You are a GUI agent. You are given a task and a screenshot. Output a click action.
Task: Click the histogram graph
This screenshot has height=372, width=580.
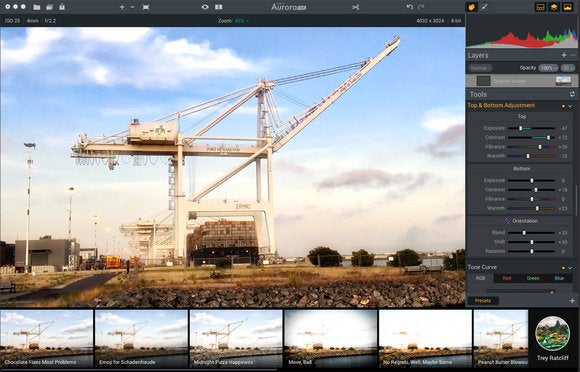pyautogui.click(x=522, y=38)
